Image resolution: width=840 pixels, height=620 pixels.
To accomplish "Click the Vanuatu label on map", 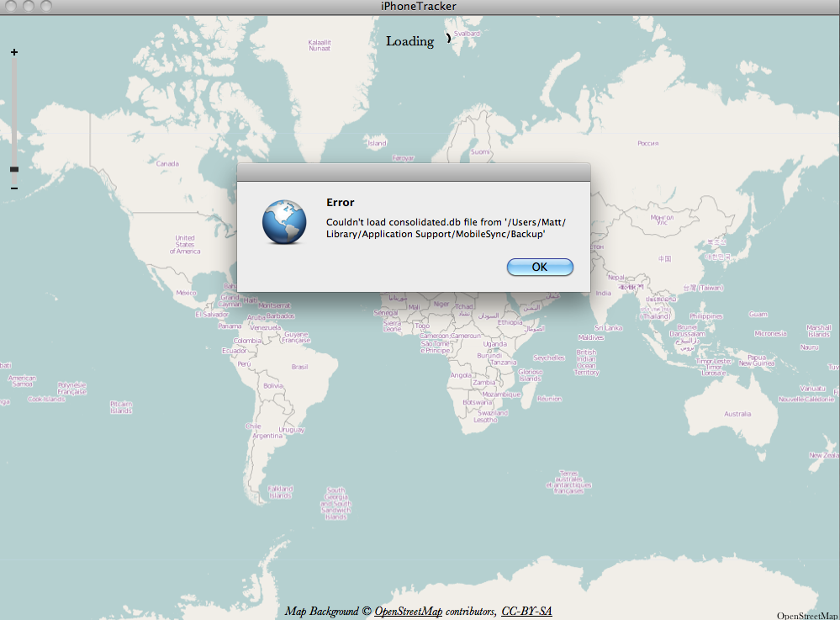I will pos(813,388).
